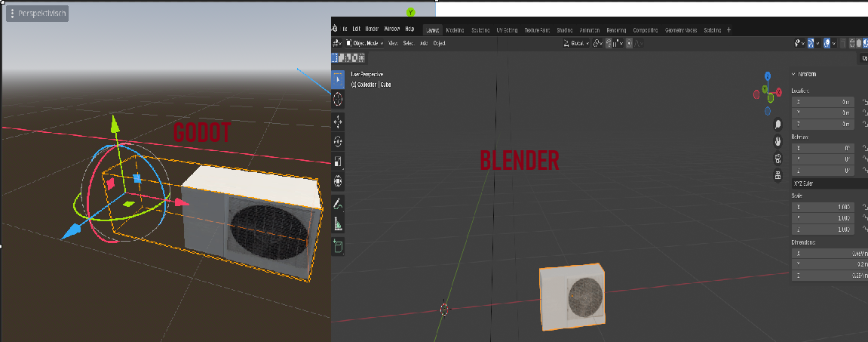The width and height of the screenshot is (868, 342).
Task: Toggle proportional editing in Blender header
Action: [x=630, y=43]
